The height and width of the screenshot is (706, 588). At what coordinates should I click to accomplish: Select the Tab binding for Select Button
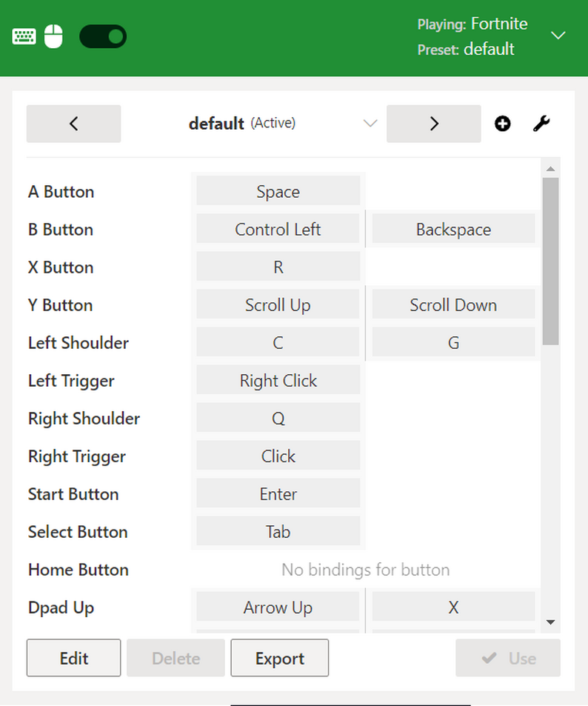[x=278, y=532]
